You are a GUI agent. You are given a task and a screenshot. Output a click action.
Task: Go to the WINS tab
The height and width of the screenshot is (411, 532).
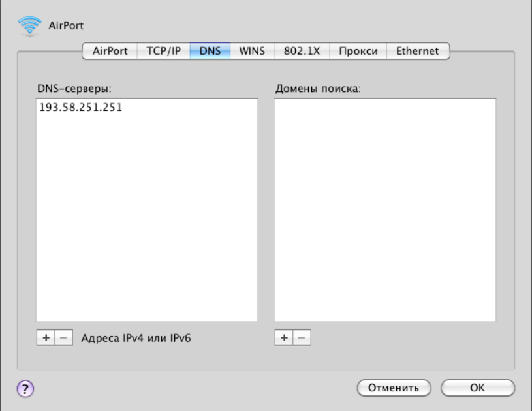(x=251, y=52)
